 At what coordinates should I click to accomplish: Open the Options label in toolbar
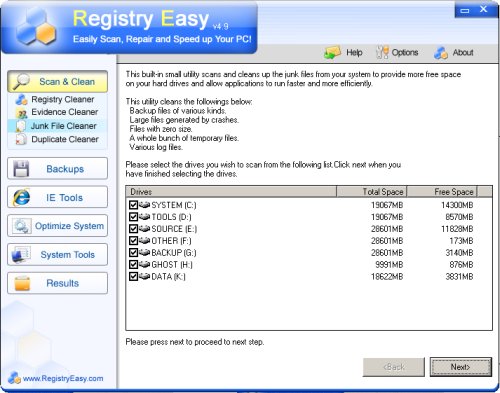click(x=405, y=52)
